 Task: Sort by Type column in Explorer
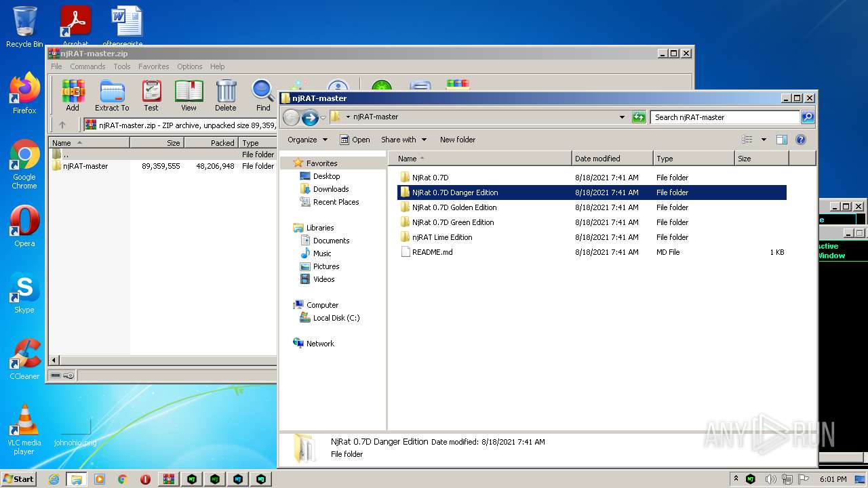(x=694, y=159)
